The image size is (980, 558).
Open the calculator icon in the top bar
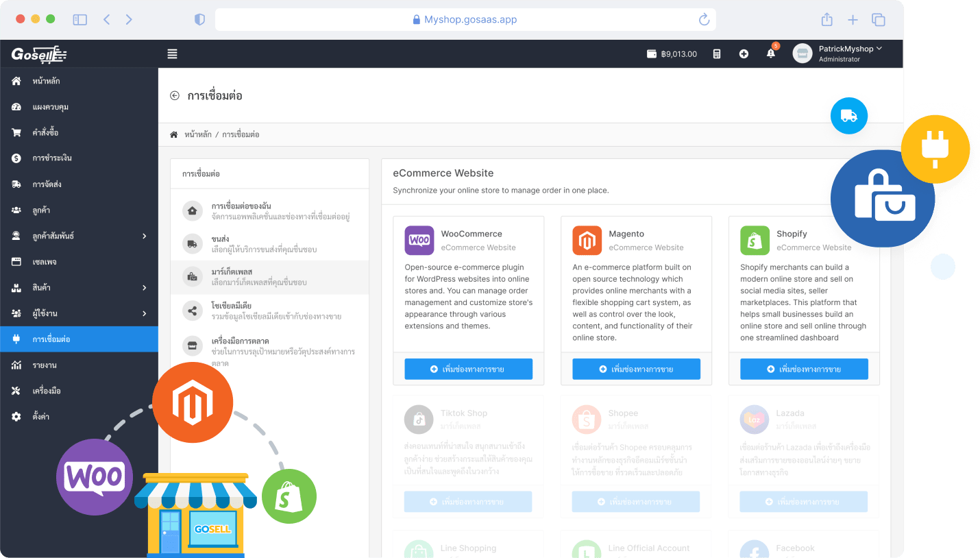[x=717, y=54]
